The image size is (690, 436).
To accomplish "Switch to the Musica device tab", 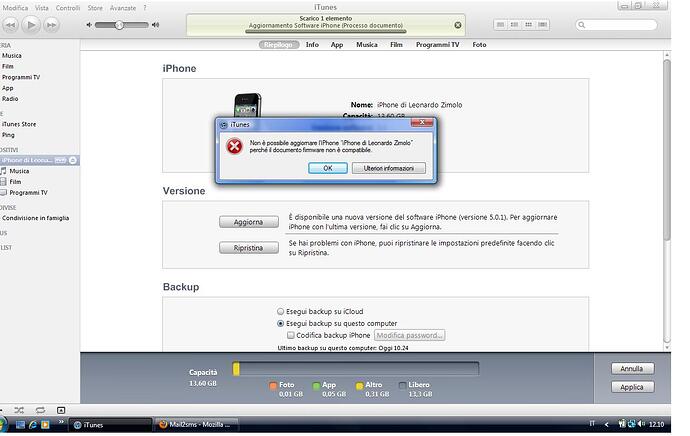I will coord(367,45).
